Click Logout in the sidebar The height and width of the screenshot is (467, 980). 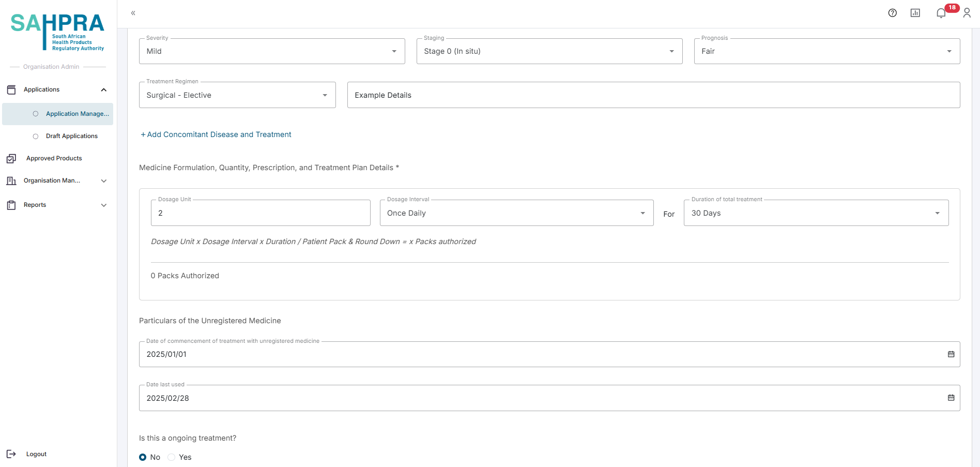tap(36, 454)
